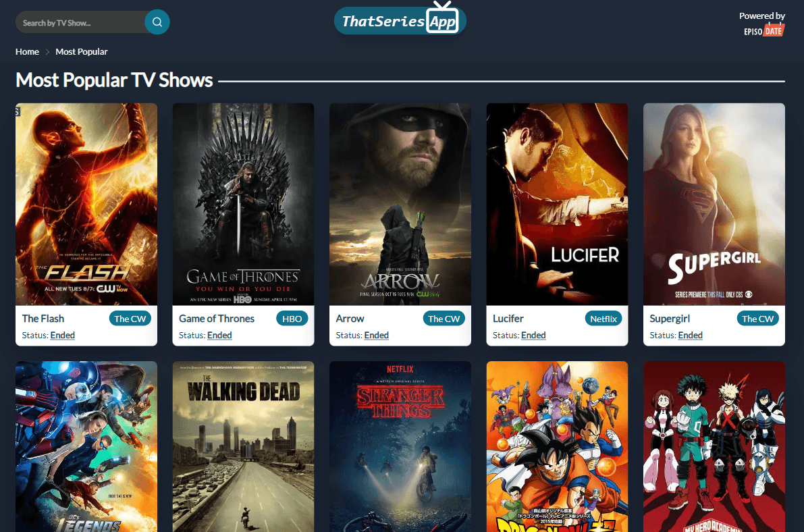Click the Ended status under Arrow
The image size is (804, 532).
coord(376,336)
